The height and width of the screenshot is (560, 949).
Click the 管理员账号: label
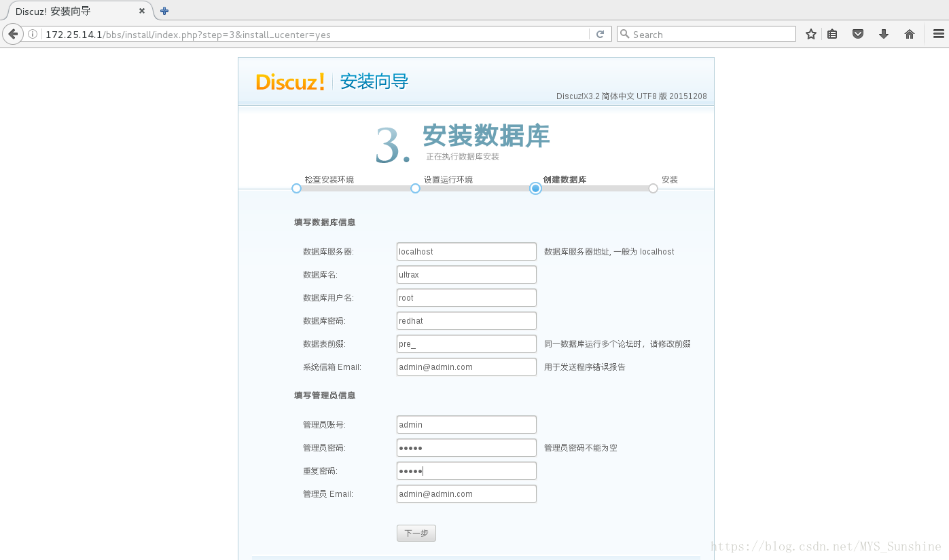click(x=324, y=424)
